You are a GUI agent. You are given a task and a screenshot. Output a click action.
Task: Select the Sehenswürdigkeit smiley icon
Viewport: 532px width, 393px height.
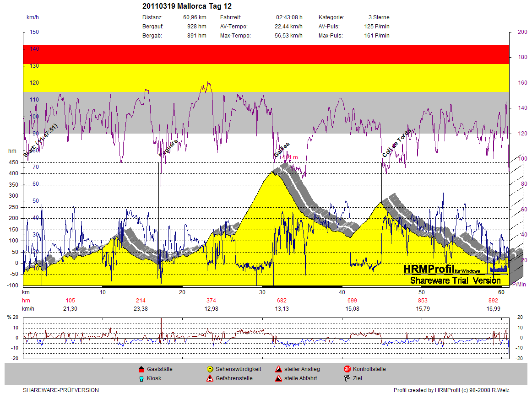(210, 369)
